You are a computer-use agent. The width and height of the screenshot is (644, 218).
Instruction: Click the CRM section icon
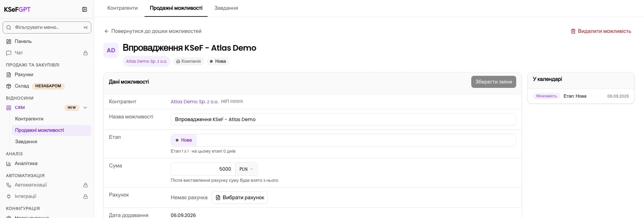(9, 108)
